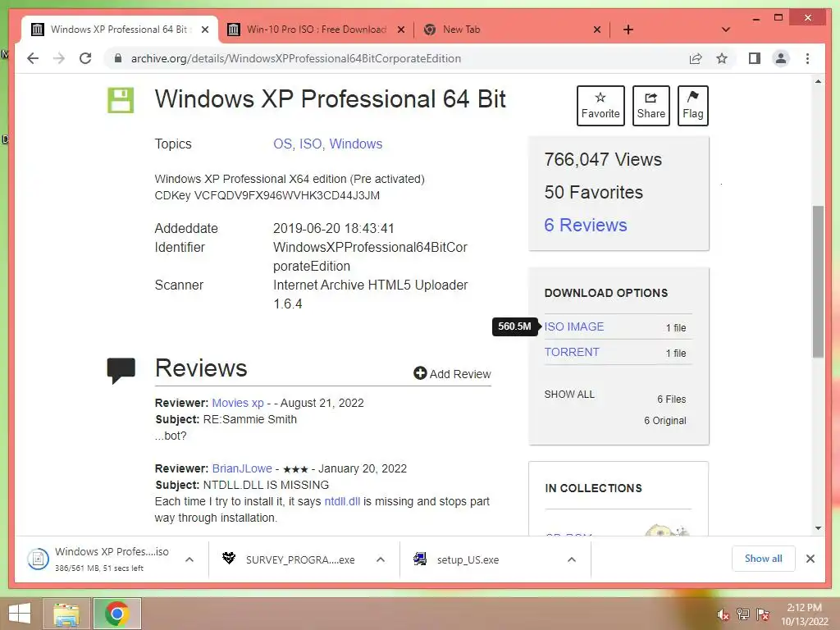The width and height of the screenshot is (840, 630).
Task: Bookmark this page with the star
Action: pyautogui.click(x=722, y=58)
